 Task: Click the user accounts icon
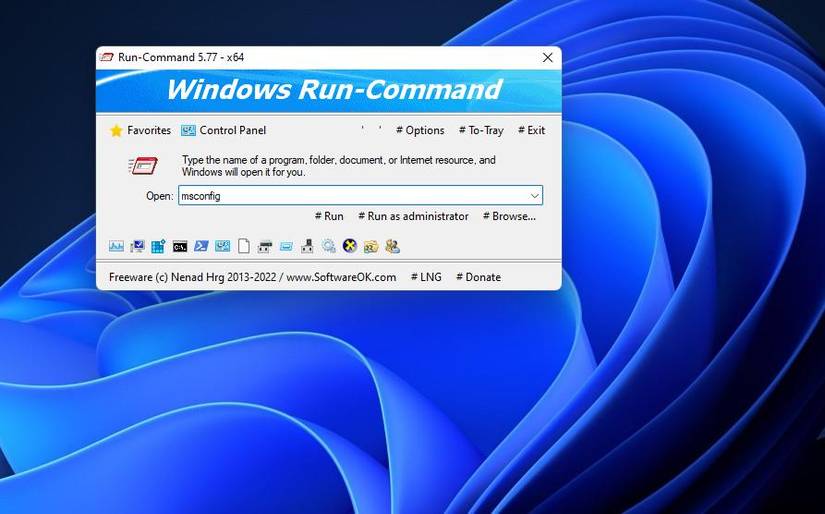[393, 246]
